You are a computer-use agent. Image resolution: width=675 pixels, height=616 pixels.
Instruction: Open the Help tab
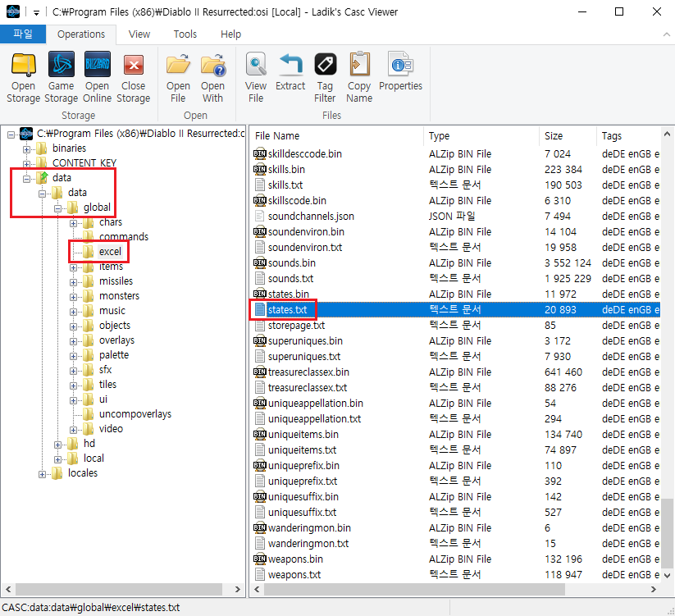pyautogui.click(x=230, y=34)
